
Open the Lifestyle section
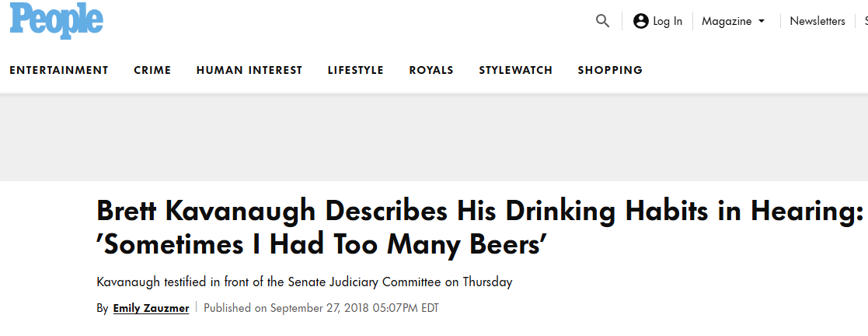(x=356, y=70)
